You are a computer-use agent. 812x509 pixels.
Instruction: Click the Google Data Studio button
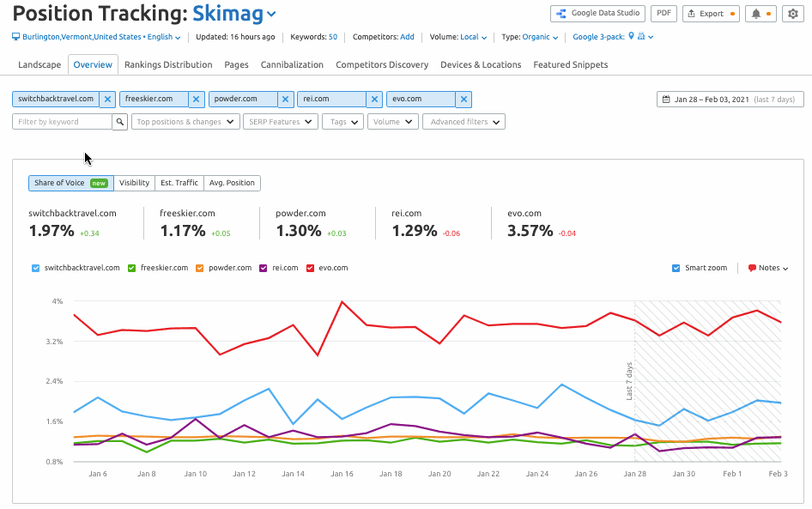(x=597, y=14)
